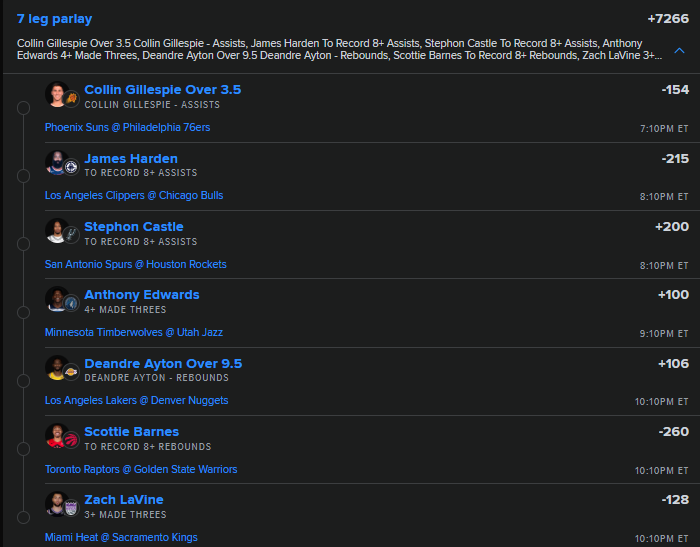Screen dimensions: 700x547
Task: Click the +106 odds for Ayton
Action: 673,363
